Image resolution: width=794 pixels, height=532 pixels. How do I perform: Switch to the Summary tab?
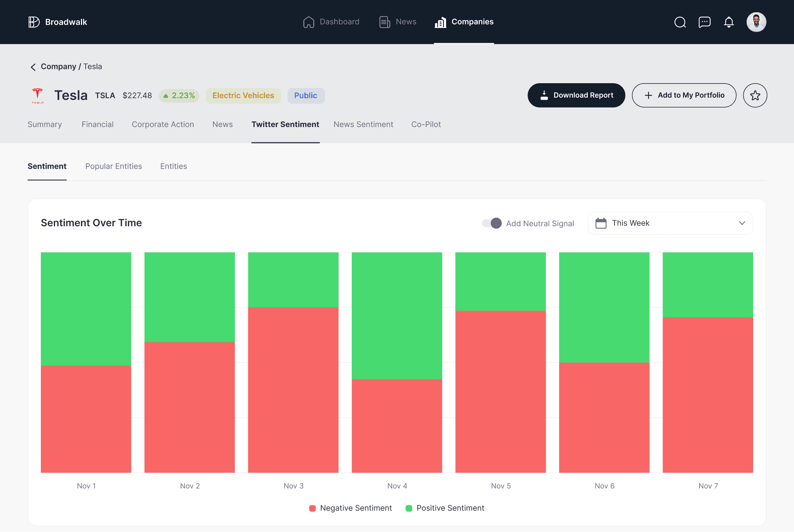point(45,124)
